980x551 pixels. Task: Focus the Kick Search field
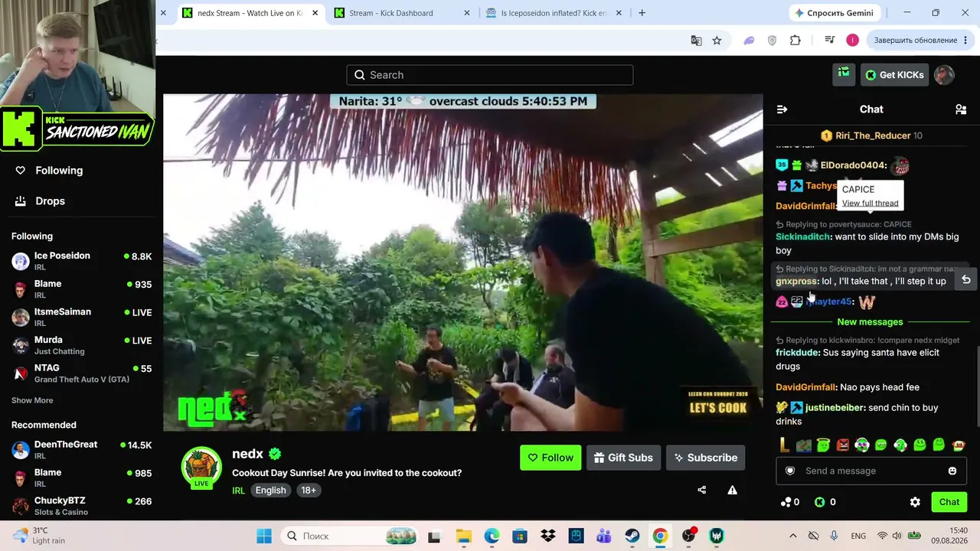(x=490, y=75)
